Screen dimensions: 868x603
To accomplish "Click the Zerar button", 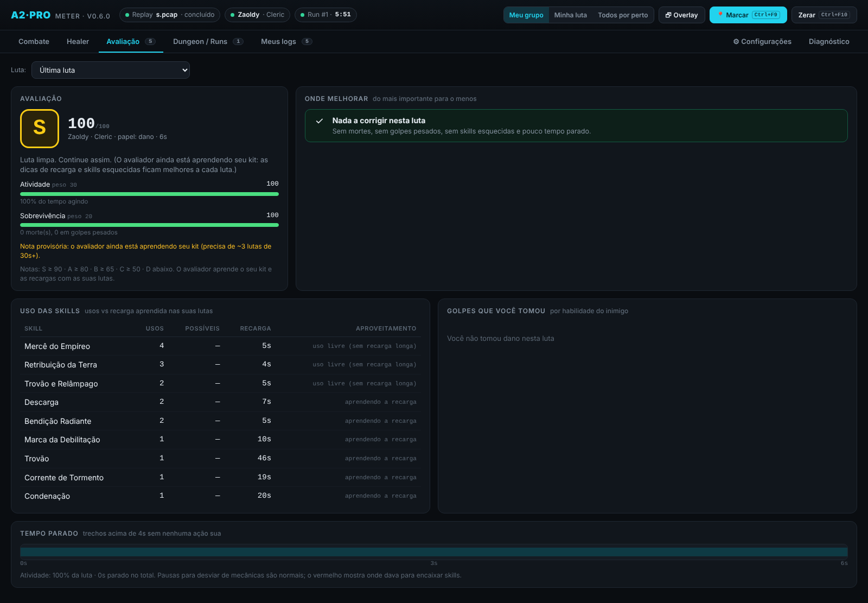I will pos(824,15).
